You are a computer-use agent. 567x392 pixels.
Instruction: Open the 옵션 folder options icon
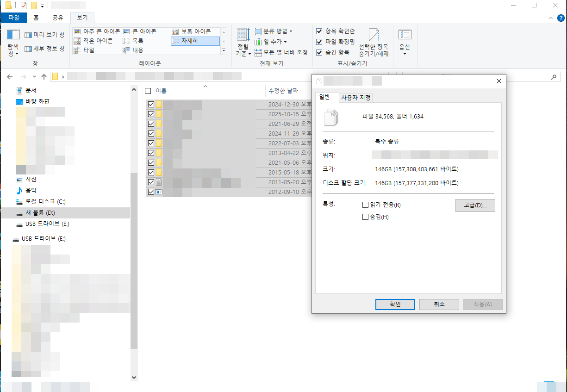[x=405, y=42]
